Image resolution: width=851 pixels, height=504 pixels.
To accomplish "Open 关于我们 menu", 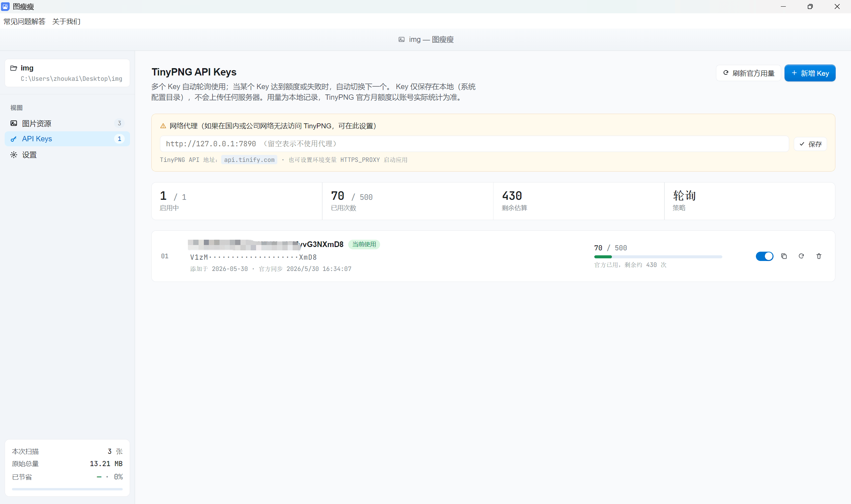I will [66, 21].
